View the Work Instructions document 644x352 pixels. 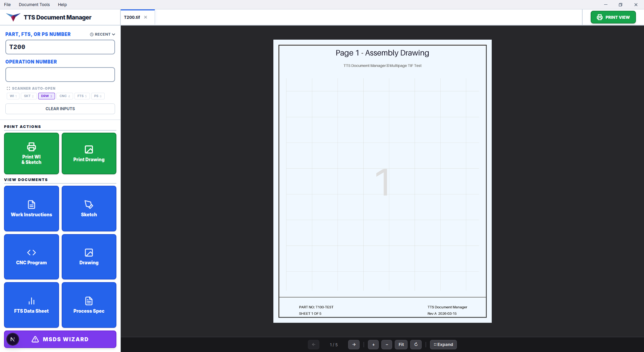pyautogui.click(x=31, y=208)
